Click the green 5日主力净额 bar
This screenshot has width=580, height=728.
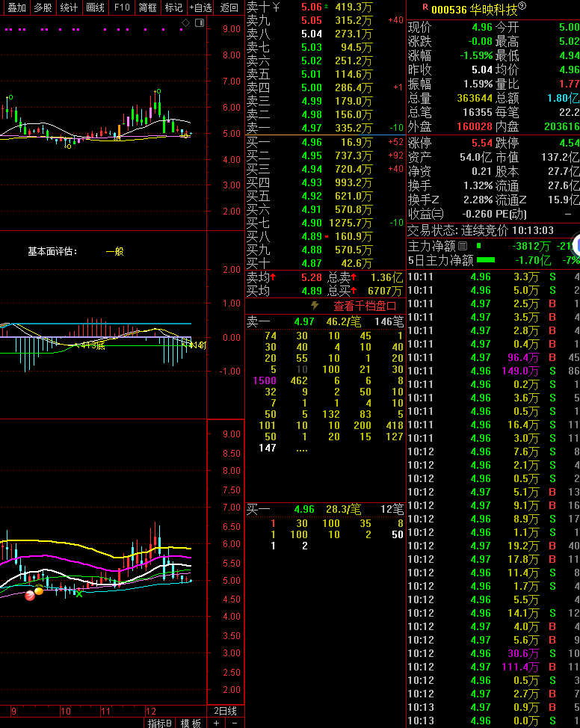point(486,260)
